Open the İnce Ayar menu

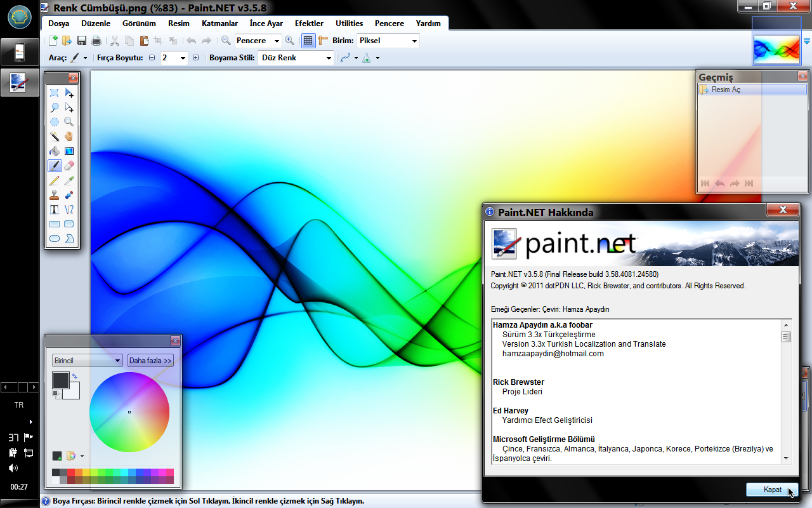click(266, 23)
